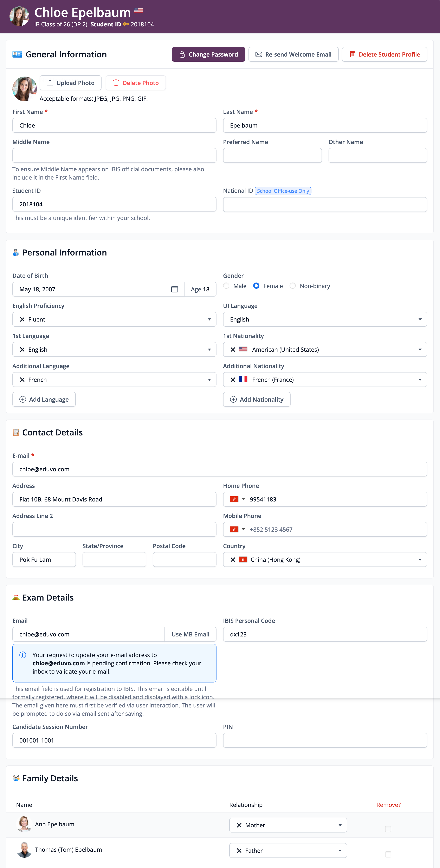Remove the Mother relationship value
The image size is (440, 868).
pos(239,825)
